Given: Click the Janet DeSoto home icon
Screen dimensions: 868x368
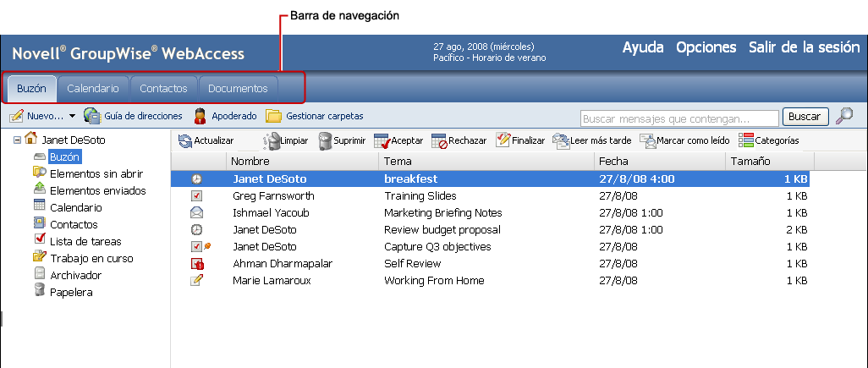Looking at the screenshot, I should (31, 139).
